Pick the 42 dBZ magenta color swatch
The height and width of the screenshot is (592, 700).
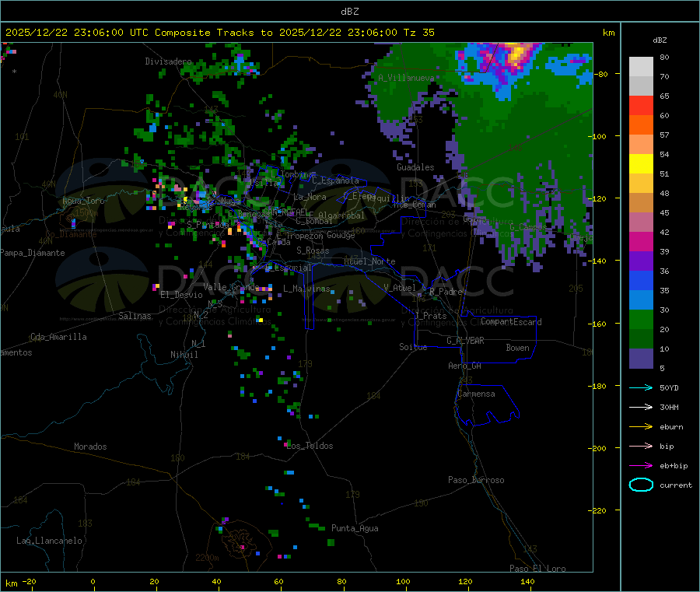[x=641, y=241]
